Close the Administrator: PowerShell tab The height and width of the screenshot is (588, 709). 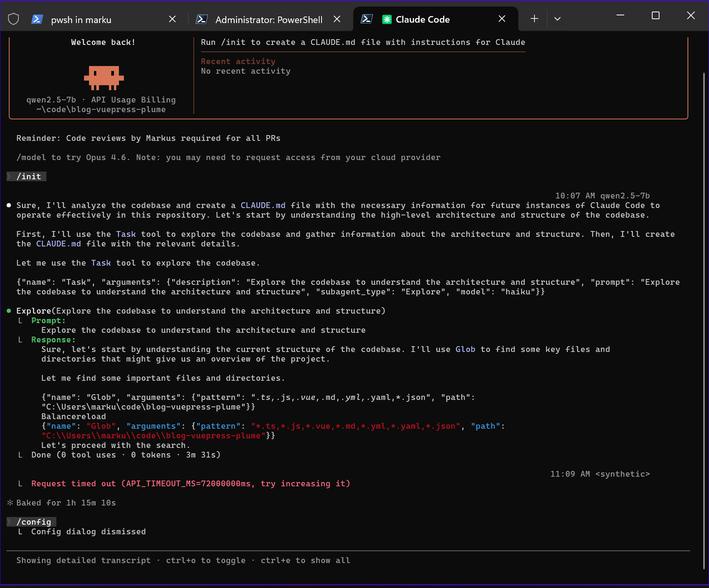pos(337,19)
